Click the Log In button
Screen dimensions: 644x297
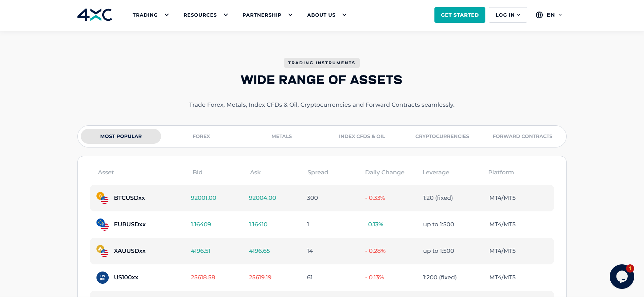click(508, 15)
